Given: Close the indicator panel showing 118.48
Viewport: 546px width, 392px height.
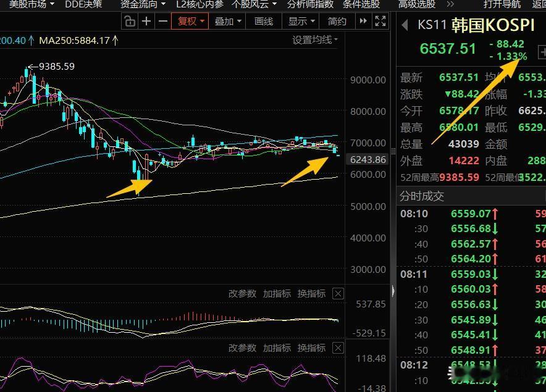Looking at the screenshot, I should (338, 348).
